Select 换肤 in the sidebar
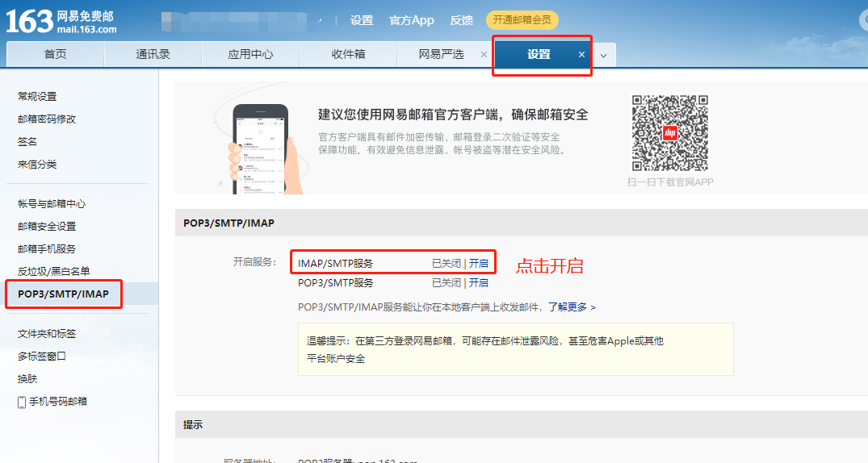Viewport: 868px width, 463px height. coord(27,379)
